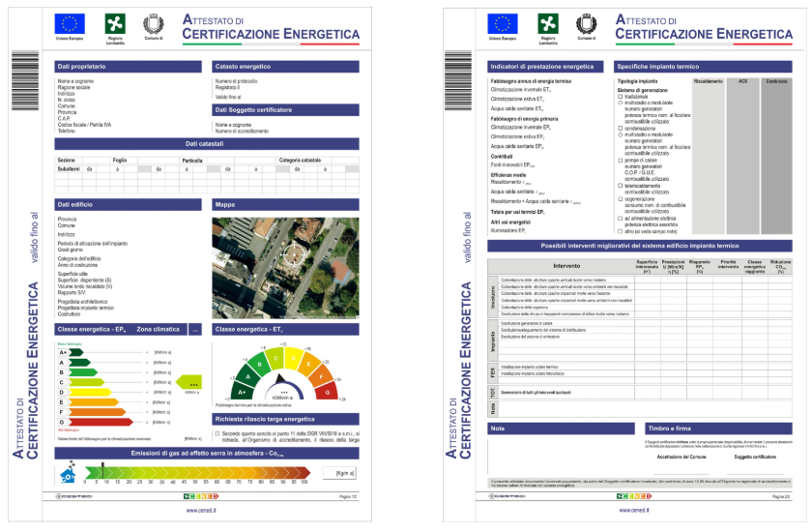Click the 'Richiesta rilascio targa energetica' header
Viewport: 812px width, 532px height.
tap(285, 419)
